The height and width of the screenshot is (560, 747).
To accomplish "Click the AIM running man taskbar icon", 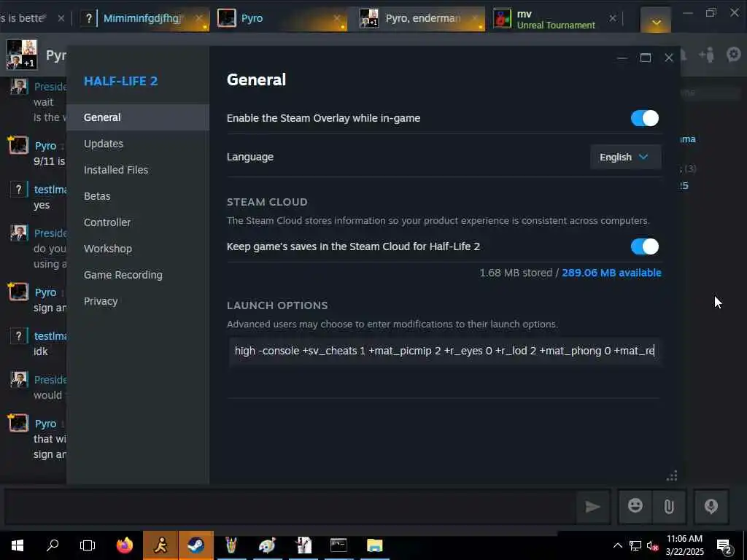I will [160, 545].
